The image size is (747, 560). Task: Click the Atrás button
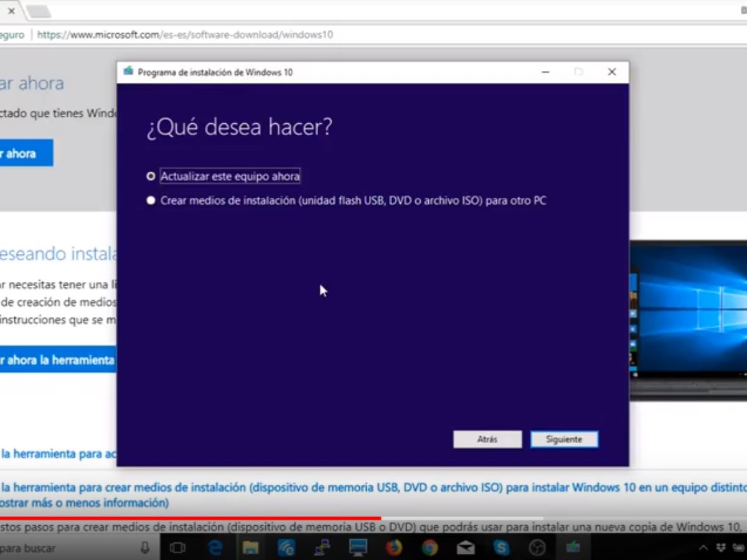[x=487, y=439]
